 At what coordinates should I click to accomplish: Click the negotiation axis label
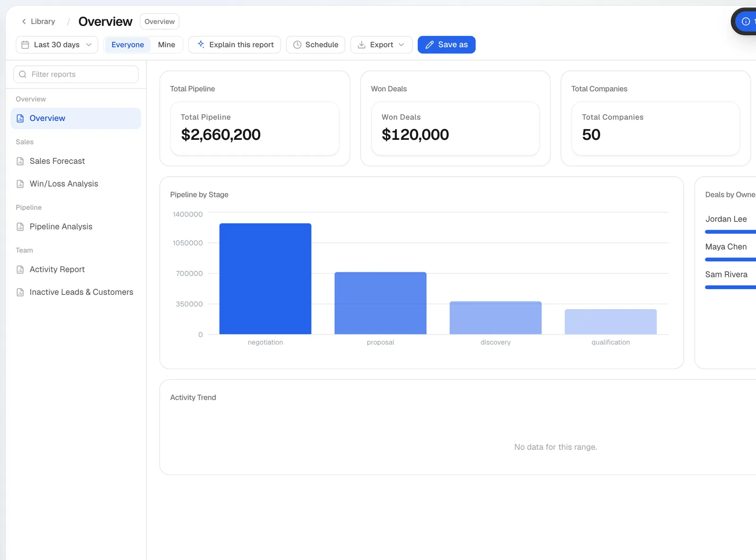tap(266, 342)
